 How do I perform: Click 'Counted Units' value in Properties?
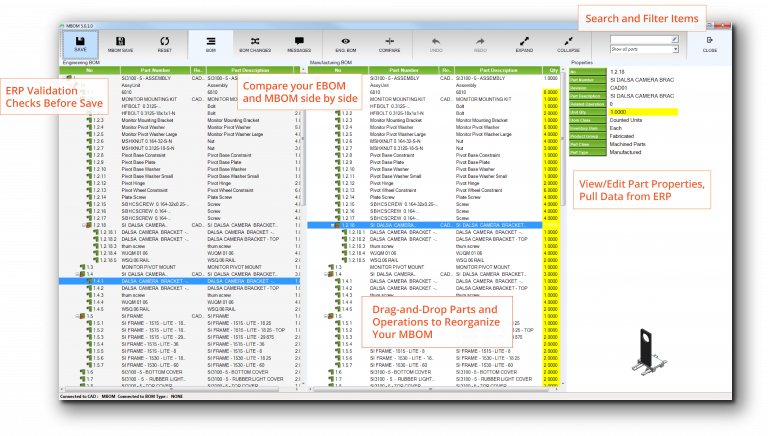[625, 120]
